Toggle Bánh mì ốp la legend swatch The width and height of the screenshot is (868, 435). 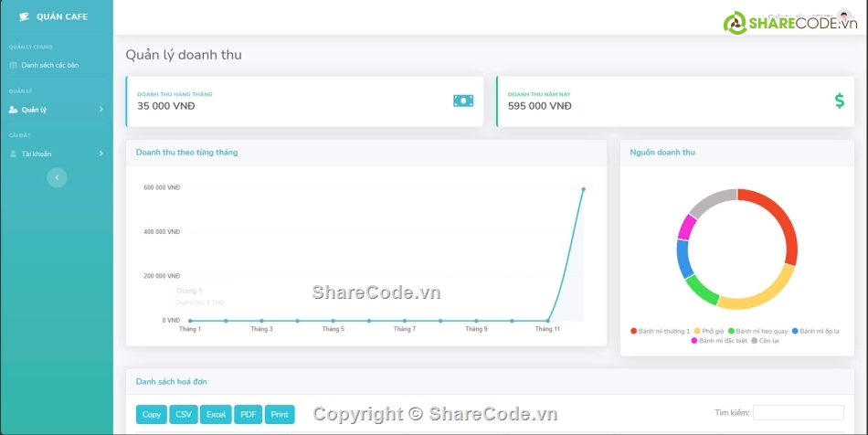[795, 331]
